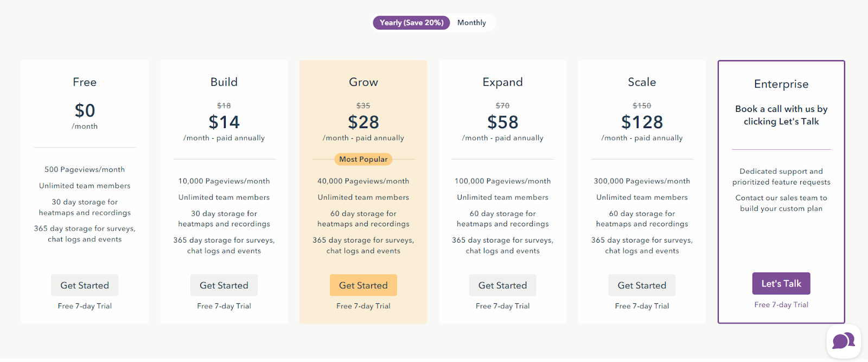
Task: Click Get Started under Free plan
Action: pyautogui.click(x=85, y=285)
